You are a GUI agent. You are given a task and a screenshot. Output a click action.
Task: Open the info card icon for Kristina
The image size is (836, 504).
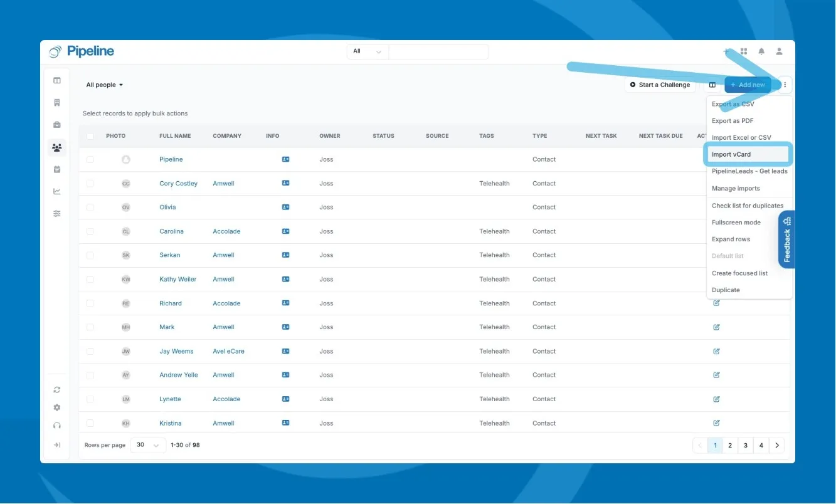point(286,423)
